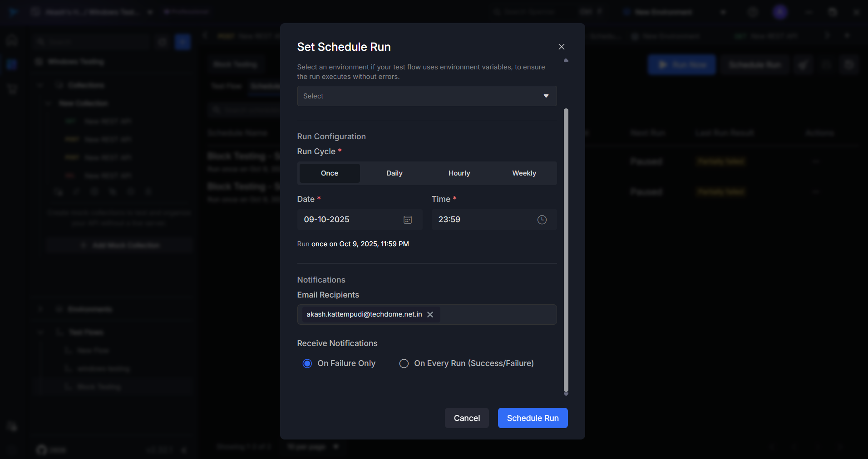Screen dimensions: 868x459
Task: Close the Set Schedule Run dialog
Action: [561, 47]
